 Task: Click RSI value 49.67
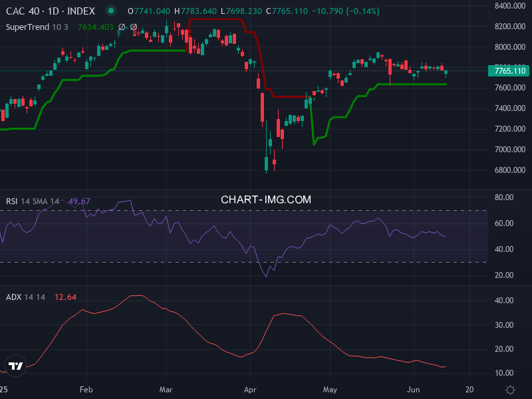(79, 201)
